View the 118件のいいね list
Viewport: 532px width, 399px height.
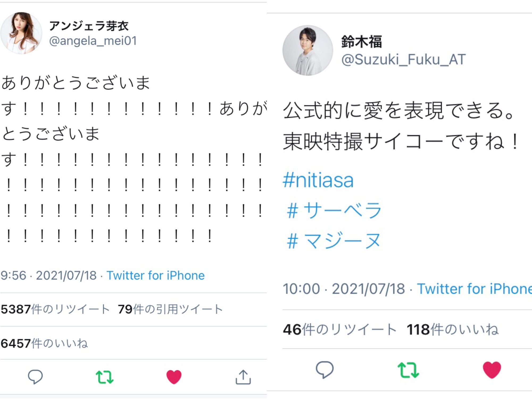point(452,329)
